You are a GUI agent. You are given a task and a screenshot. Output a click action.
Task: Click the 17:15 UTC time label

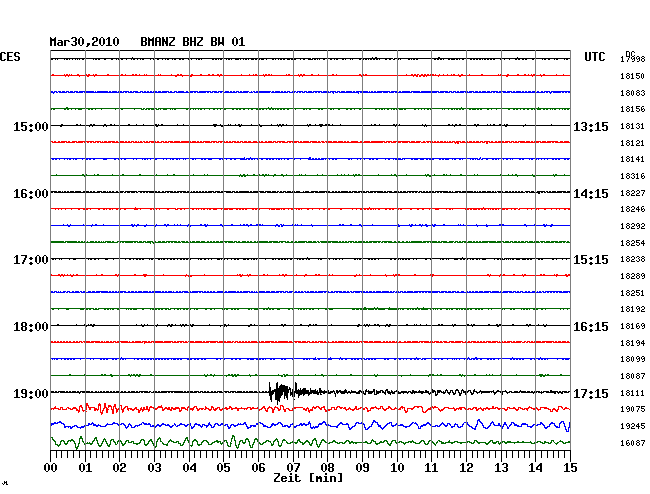(x=591, y=393)
